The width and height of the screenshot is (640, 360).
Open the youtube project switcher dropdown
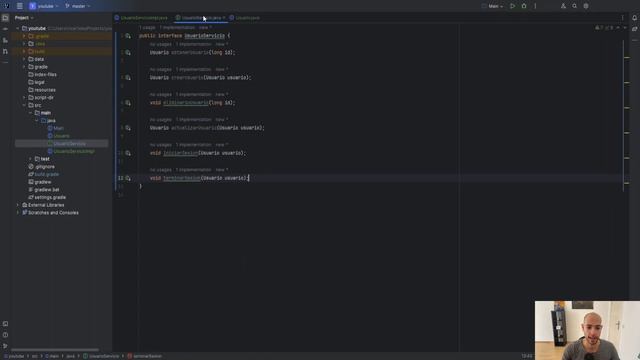click(x=44, y=6)
